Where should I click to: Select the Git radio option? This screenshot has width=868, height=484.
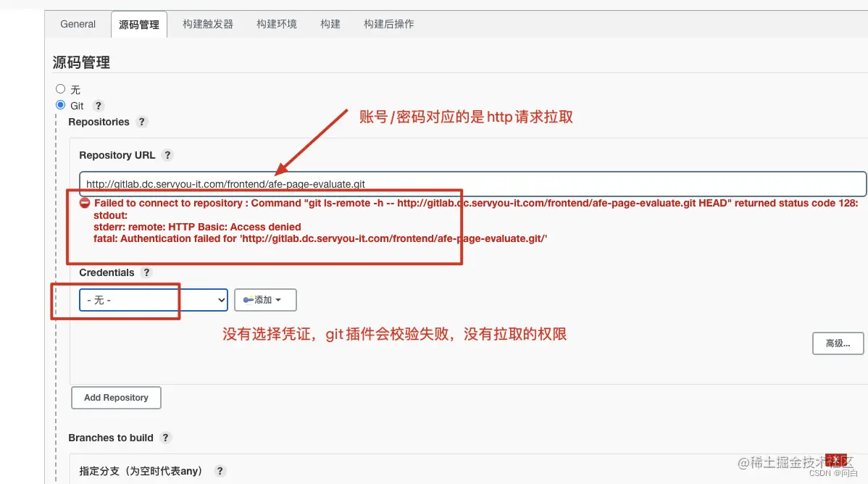pyautogui.click(x=60, y=104)
